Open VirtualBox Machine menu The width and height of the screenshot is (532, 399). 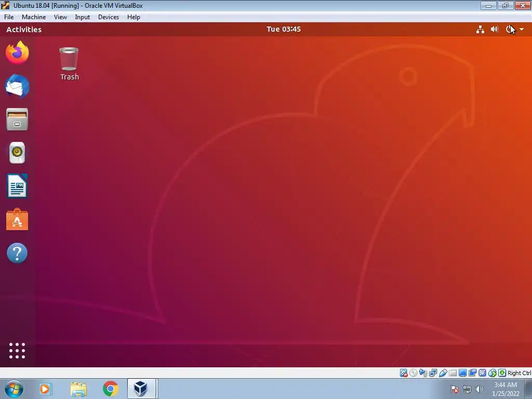(34, 17)
